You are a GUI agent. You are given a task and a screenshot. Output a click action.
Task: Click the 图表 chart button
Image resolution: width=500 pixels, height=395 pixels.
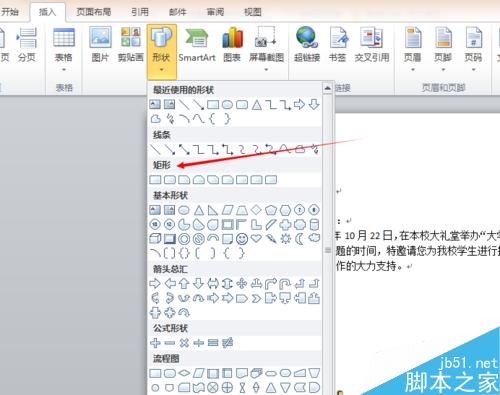232,45
